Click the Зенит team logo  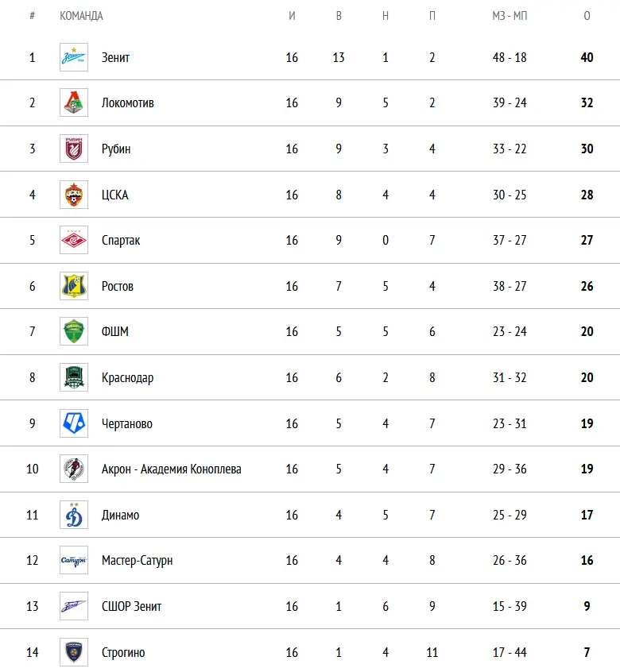(x=74, y=57)
